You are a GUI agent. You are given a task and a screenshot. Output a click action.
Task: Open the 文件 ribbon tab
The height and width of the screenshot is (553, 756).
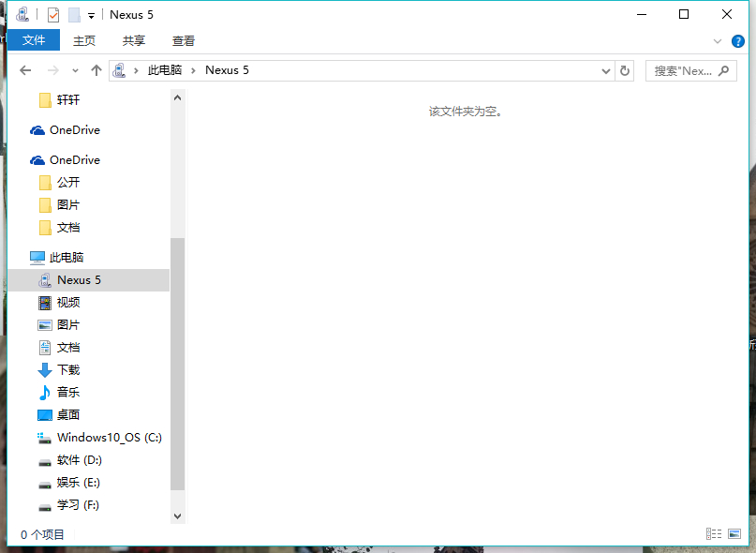[x=34, y=40]
